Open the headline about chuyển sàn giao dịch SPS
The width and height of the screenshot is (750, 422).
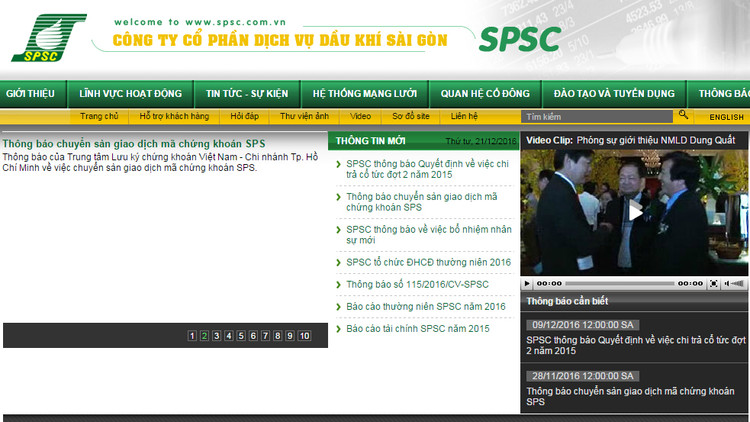click(134, 143)
